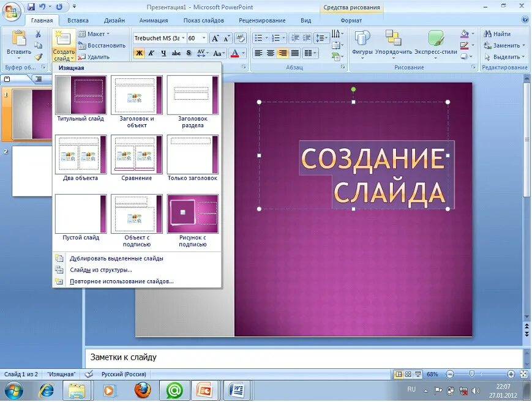
Task: Click Удалить slide button
Action: 94,57
